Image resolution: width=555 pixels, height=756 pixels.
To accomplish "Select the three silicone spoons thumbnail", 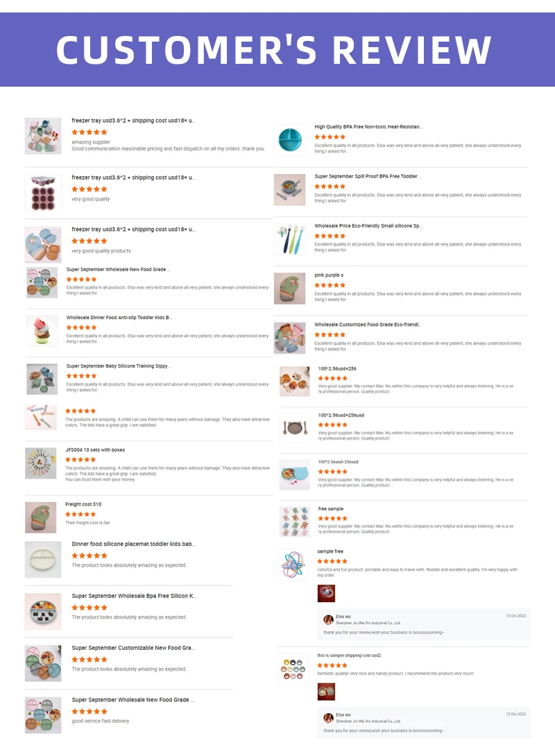I will [290, 239].
